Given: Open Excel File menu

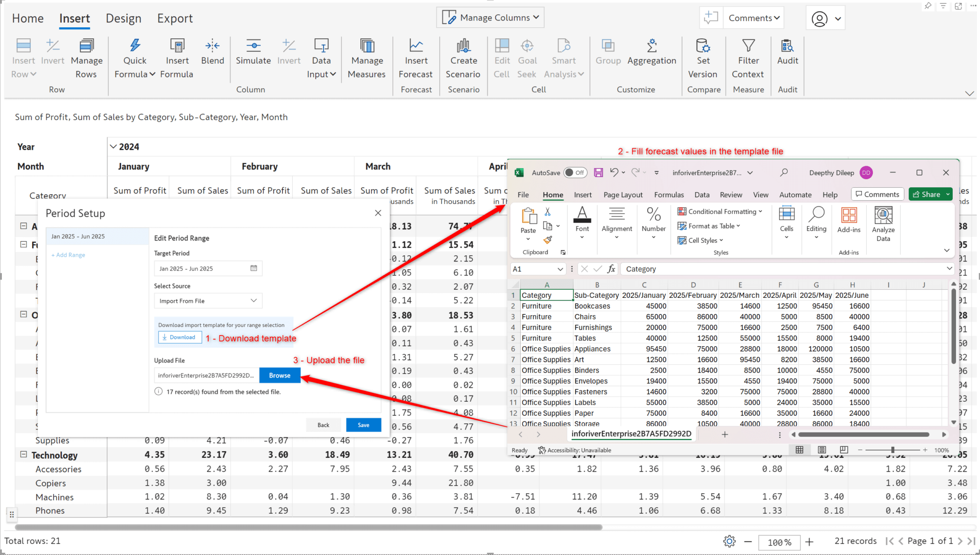Looking at the screenshot, I should coord(523,195).
